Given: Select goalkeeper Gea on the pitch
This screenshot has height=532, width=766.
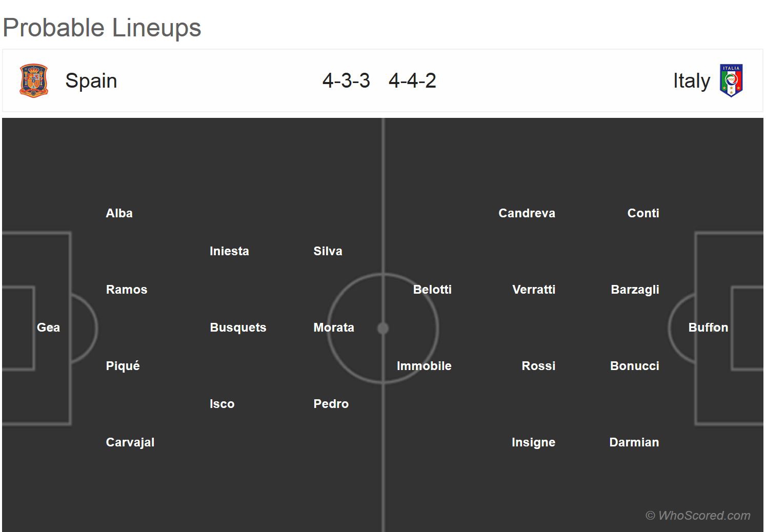Looking at the screenshot, I should [x=48, y=328].
